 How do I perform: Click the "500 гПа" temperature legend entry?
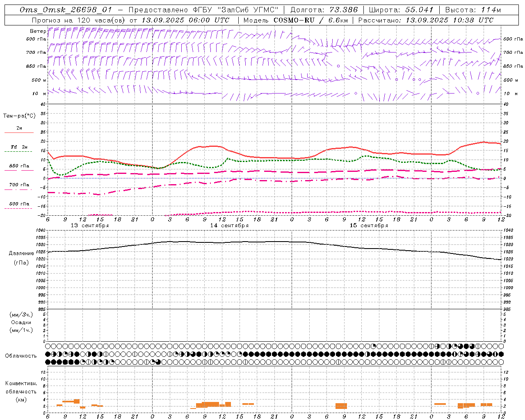tap(19, 204)
